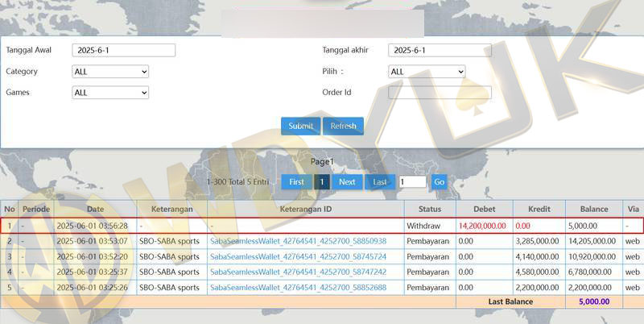The width and height of the screenshot is (644, 324).
Task: Click the purple 5,000.00 last balance
Action: pyautogui.click(x=594, y=301)
